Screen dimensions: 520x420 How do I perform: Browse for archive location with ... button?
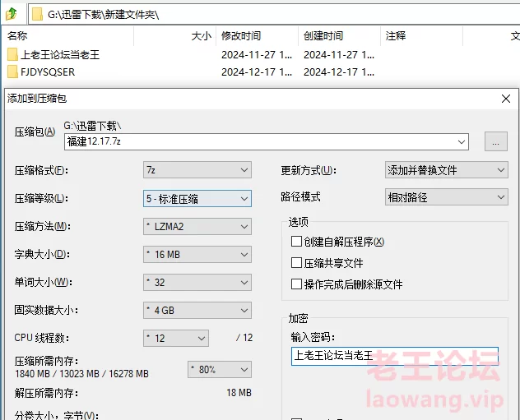(496, 141)
